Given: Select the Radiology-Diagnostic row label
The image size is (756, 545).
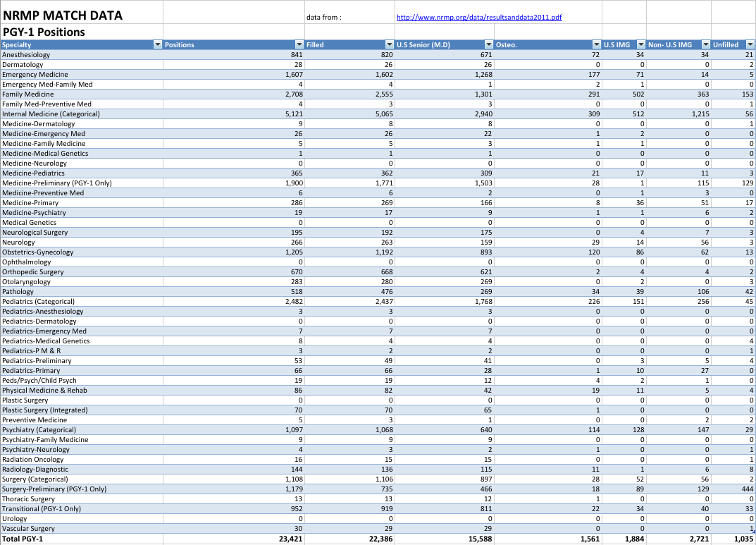Looking at the screenshot, I should coord(82,470).
